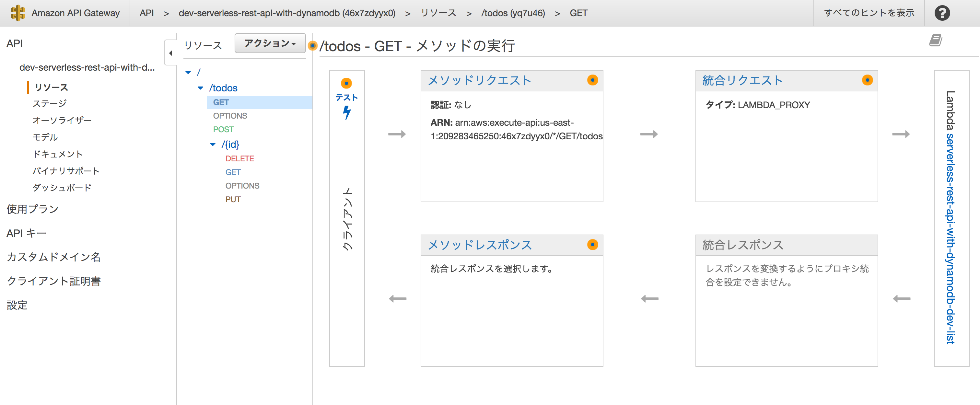Click API heading in sidebar

15,43
